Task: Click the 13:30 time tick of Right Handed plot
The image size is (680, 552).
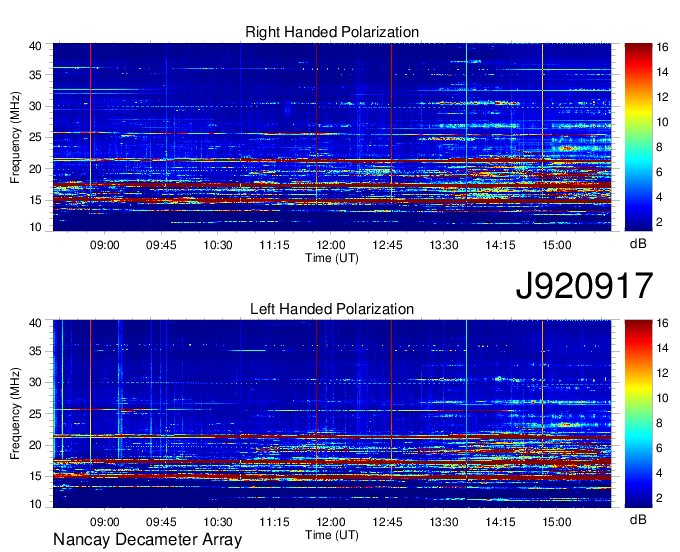Action: [x=444, y=245]
